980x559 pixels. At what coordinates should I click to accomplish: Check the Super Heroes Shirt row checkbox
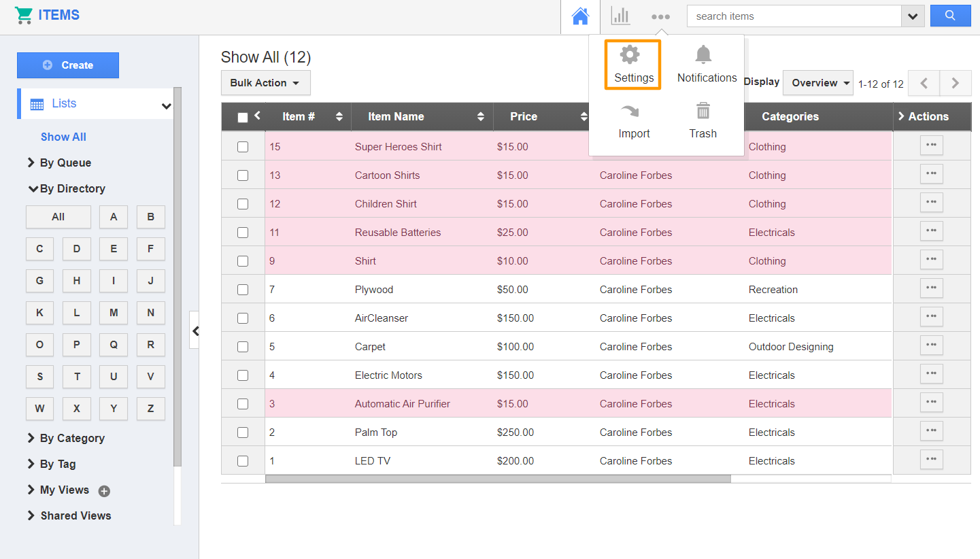pyautogui.click(x=243, y=146)
